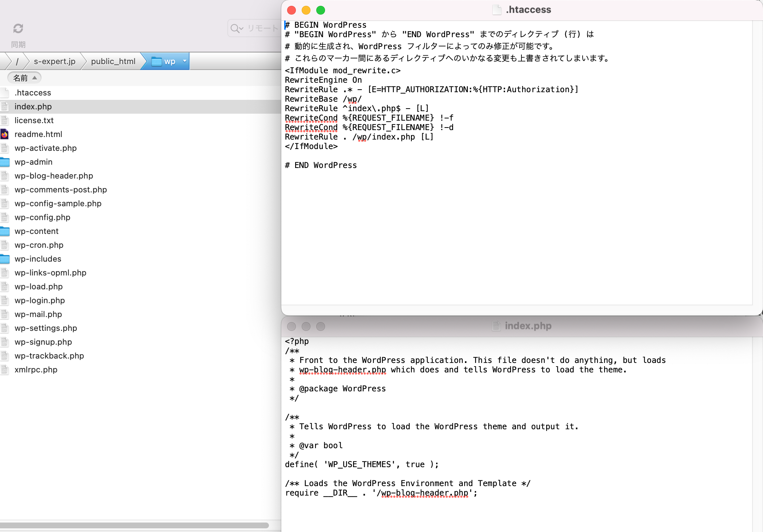The width and height of the screenshot is (763, 532).
Task: Click the sync refresh icon
Action: click(18, 28)
